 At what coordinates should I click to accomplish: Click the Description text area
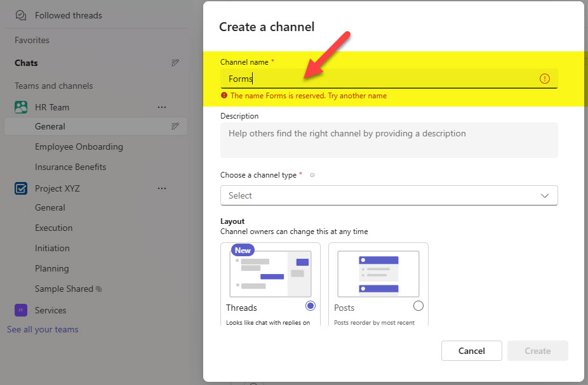389,140
